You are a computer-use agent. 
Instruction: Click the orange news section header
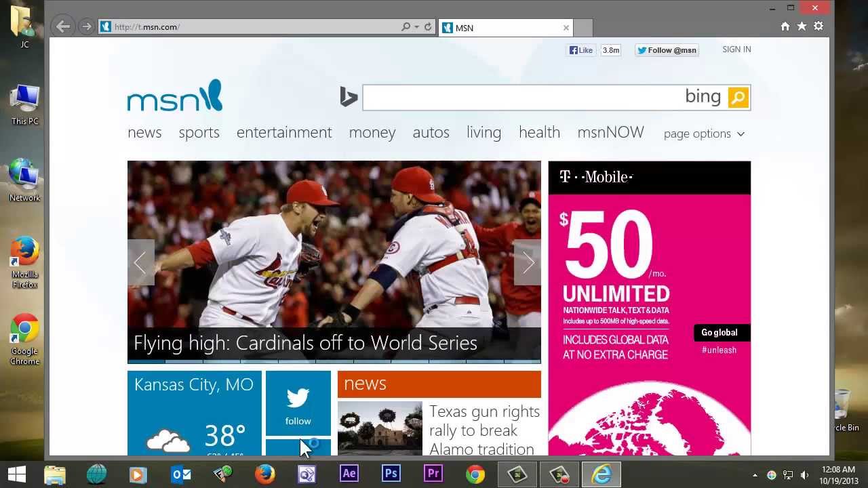(x=439, y=384)
